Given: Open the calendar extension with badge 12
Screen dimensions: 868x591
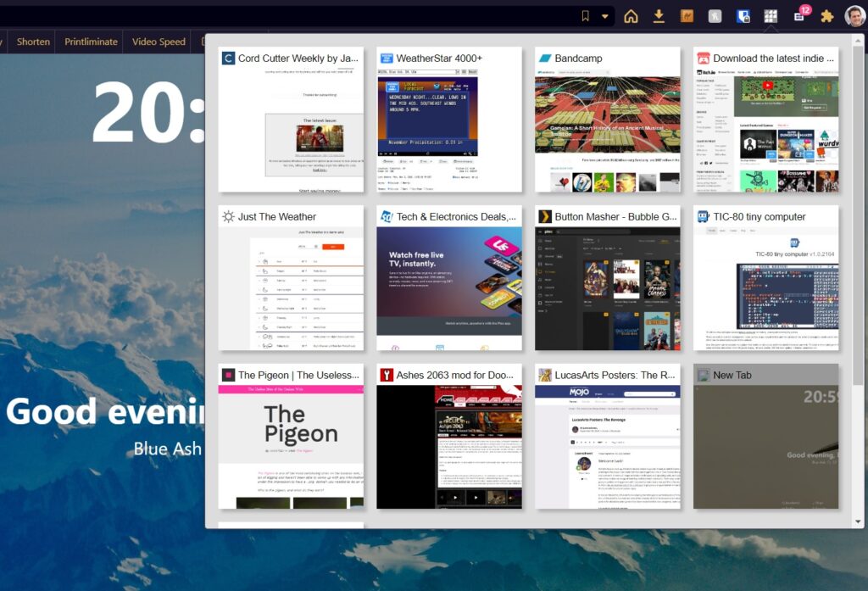Looking at the screenshot, I should pos(799,16).
